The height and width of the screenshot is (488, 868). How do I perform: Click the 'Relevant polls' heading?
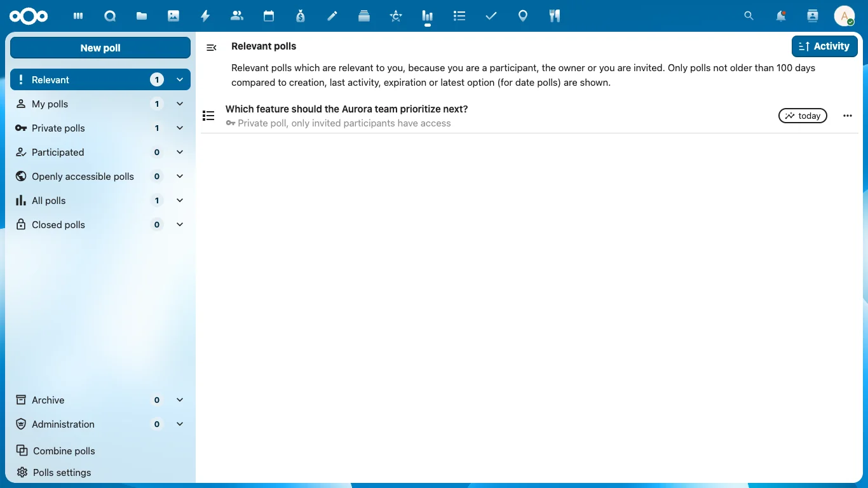point(264,46)
